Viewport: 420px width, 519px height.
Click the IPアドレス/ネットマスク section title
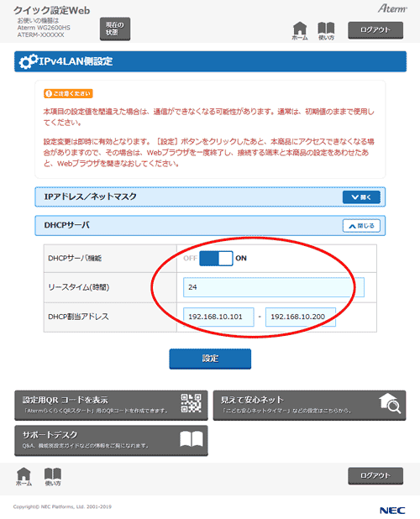(91, 197)
